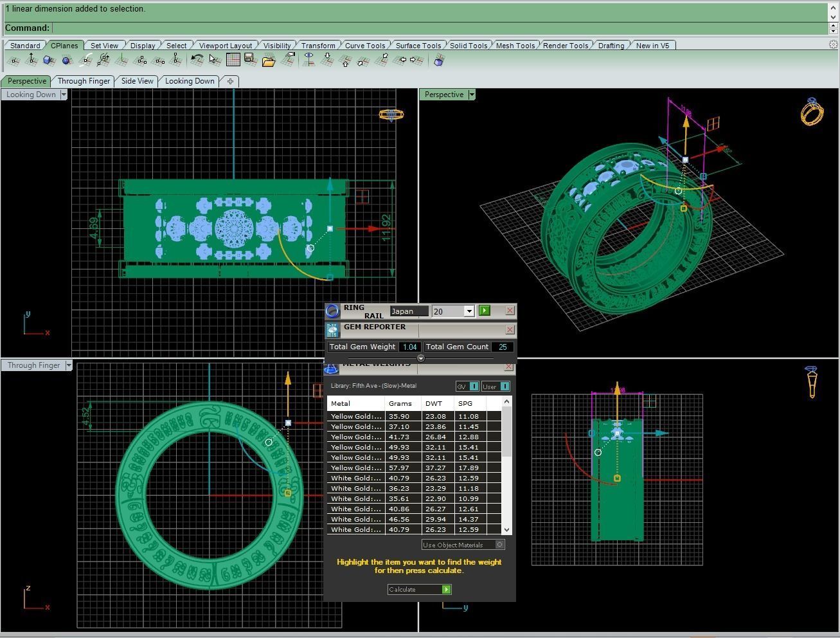Open the Through Finger viewport menu arrow
The width and height of the screenshot is (840, 638).
click(x=68, y=365)
